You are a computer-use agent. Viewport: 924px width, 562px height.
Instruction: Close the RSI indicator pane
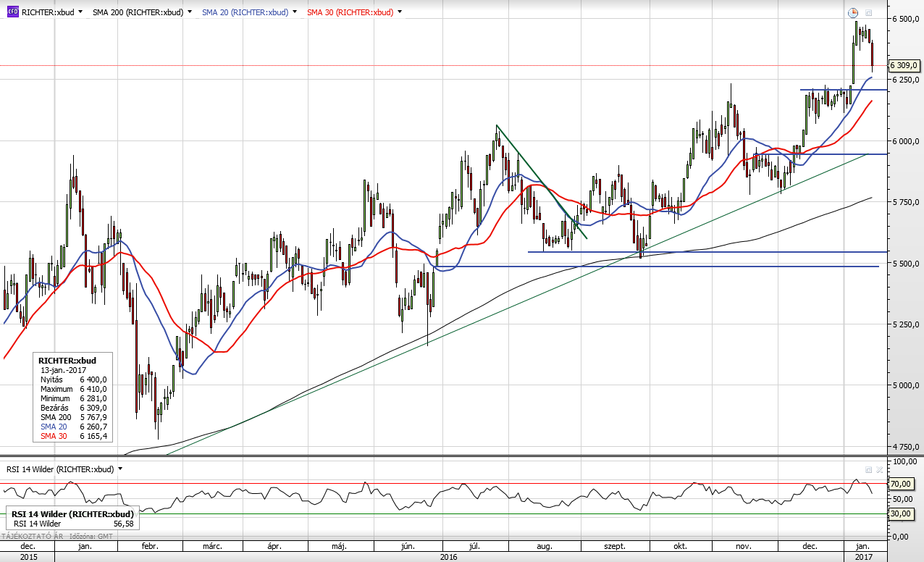(x=880, y=469)
